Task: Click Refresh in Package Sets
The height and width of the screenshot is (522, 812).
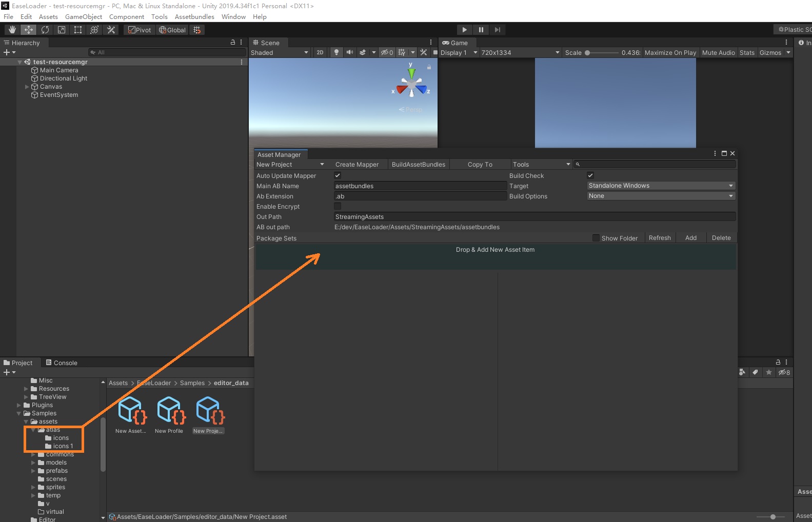Action: pos(660,238)
